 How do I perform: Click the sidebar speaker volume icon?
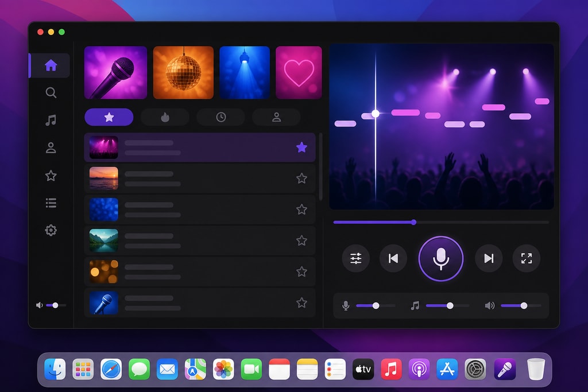pos(39,305)
